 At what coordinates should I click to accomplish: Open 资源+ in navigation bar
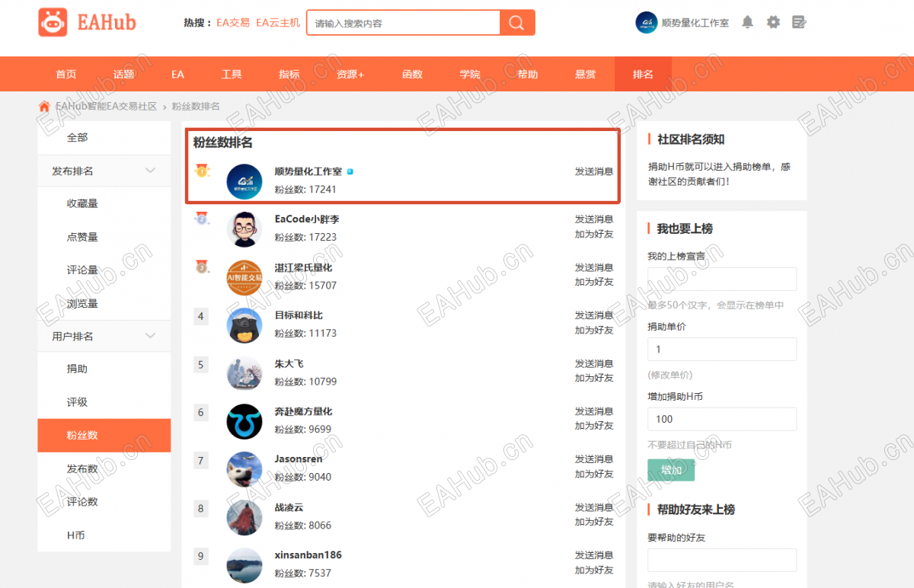click(350, 74)
